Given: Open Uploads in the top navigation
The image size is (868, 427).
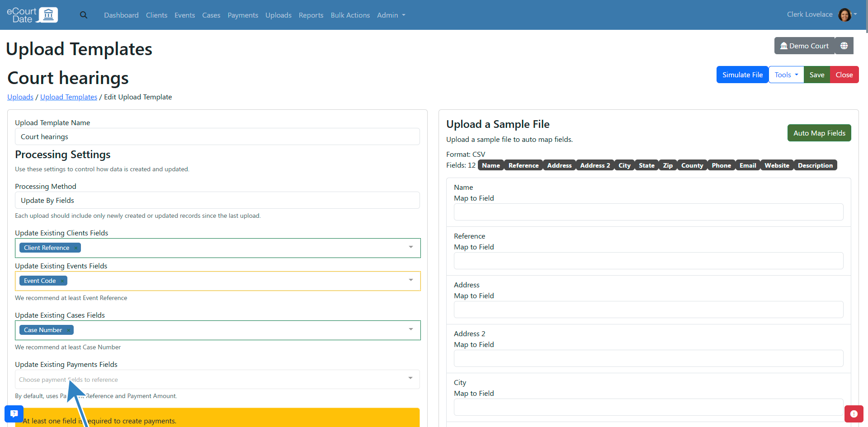Looking at the screenshot, I should (x=278, y=15).
